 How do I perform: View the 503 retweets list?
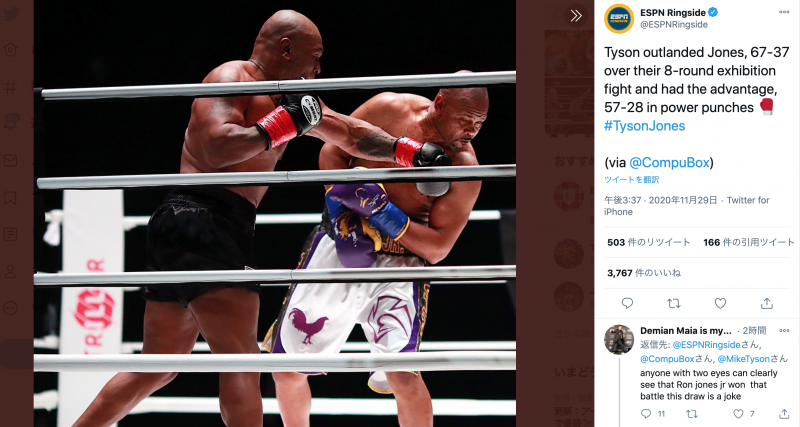click(x=648, y=242)
